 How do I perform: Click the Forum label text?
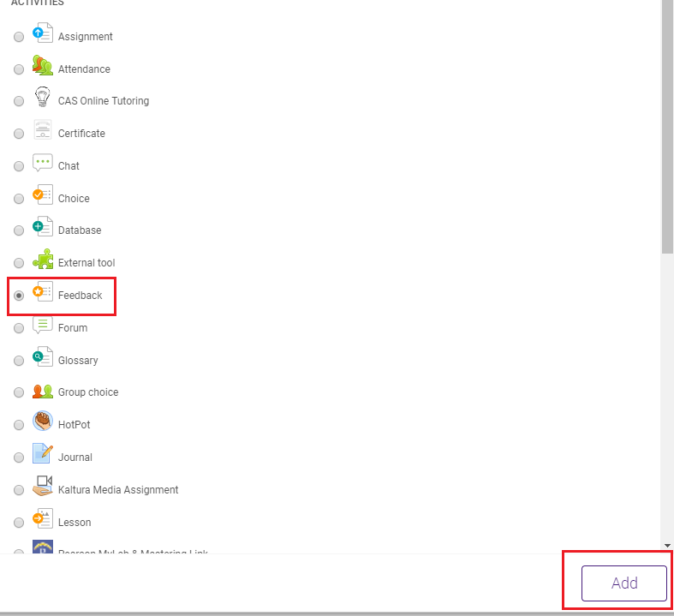click(x=73, y=328)
